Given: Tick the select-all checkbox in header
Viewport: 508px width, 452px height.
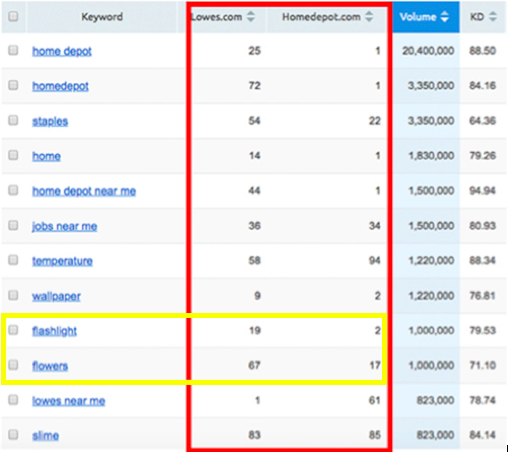Looking at the screenshot, I should (13, 16).
